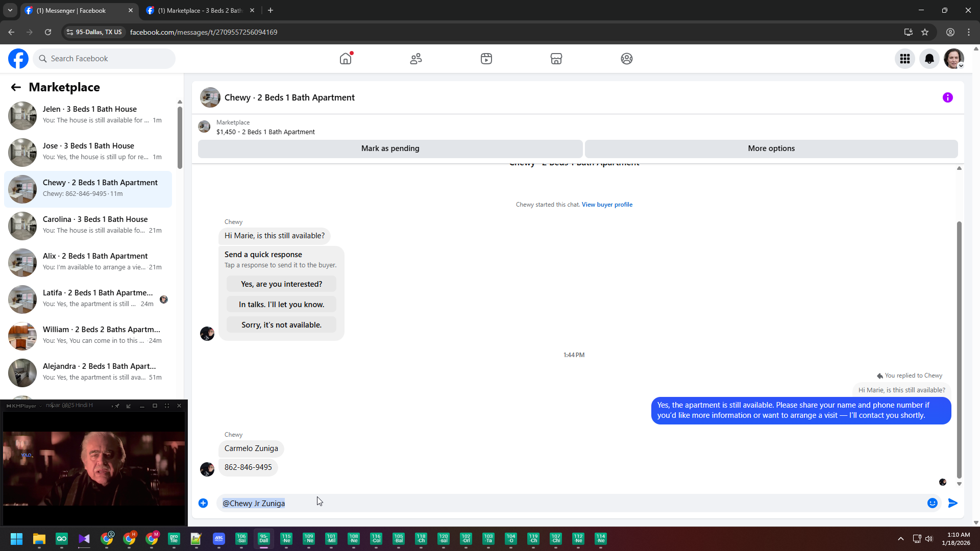Show hidden system tray icons
This screenshot has height=551, width=980.
pos(901,539)
